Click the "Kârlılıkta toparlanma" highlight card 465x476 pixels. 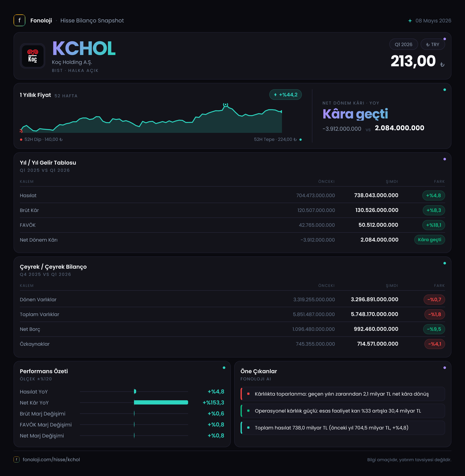(x=343, y=394)
